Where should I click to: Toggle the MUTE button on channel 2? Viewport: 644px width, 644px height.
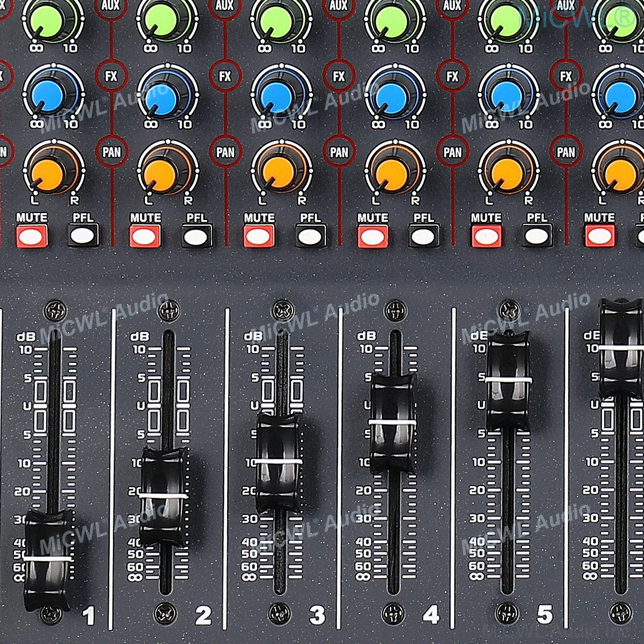(x=145, y=236)
